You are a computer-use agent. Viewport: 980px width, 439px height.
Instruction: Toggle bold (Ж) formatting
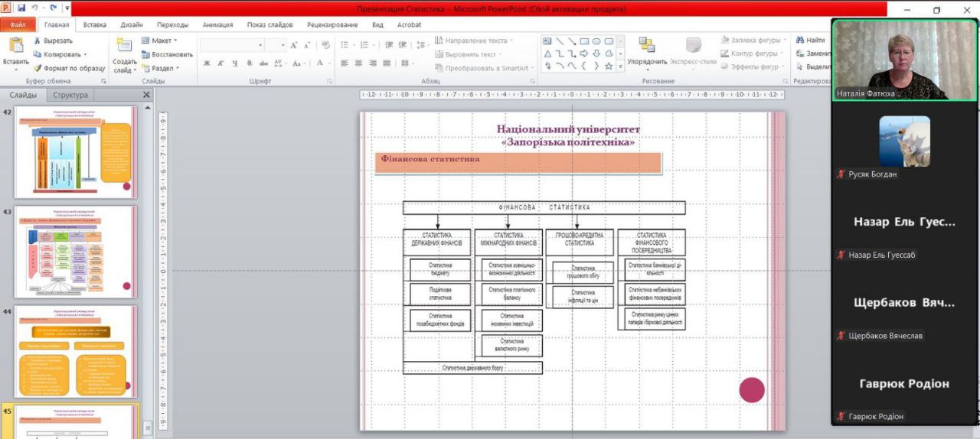(x=207, y=63)
